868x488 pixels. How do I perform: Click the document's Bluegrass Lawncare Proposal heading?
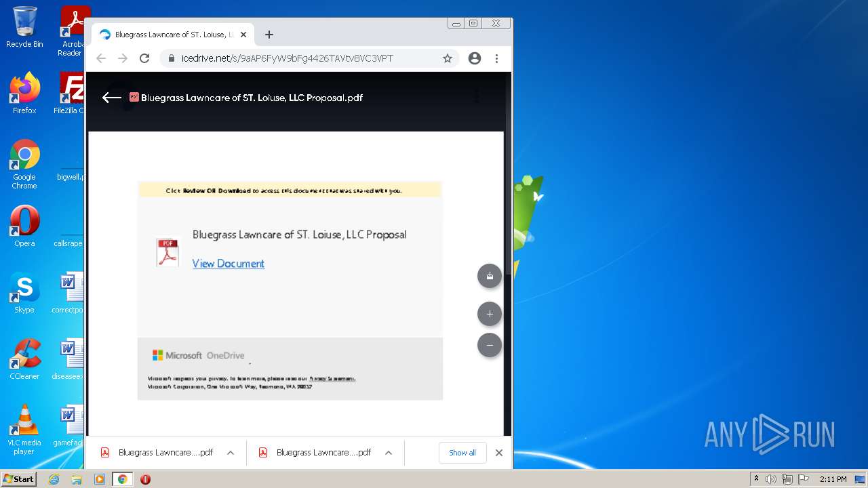[300, 235]
